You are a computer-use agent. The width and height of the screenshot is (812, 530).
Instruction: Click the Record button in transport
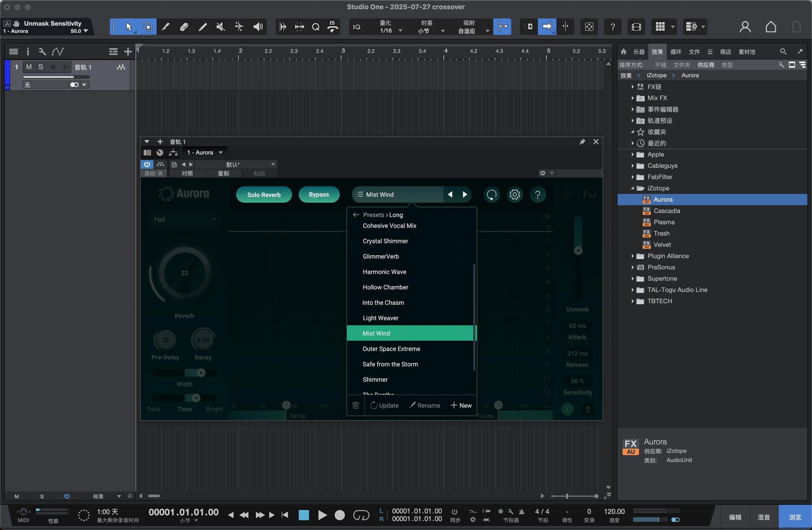(x=340, y=515)
